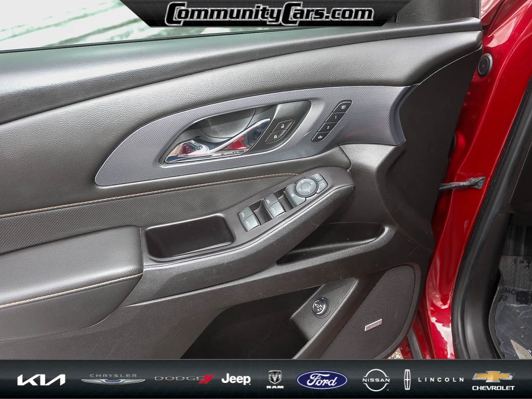The image size is (532, 399).
Task: Click the Kia brand logo
Action: (41, 380)
